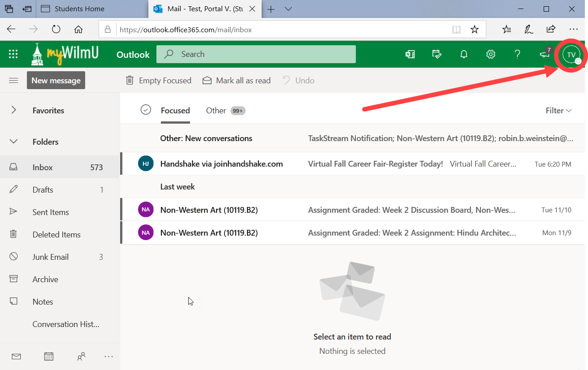The image size is (588, 370).
Task: Open the Handshake via joinhandshake.com email
Action: click(x=353, y=164)
